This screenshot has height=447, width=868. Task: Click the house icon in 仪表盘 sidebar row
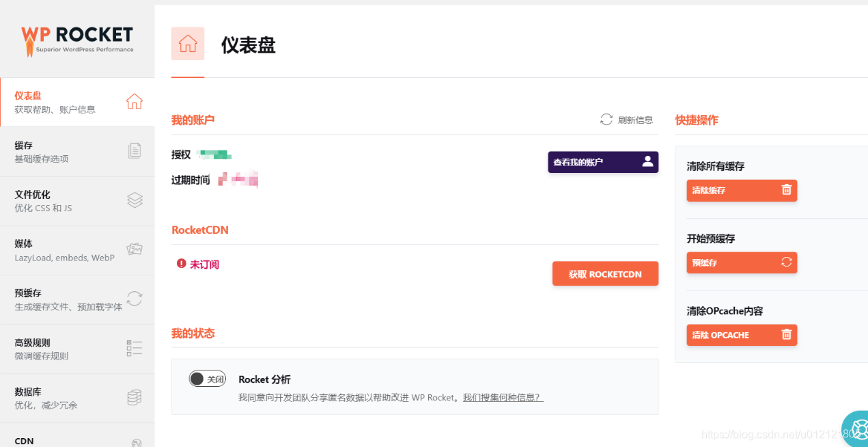click(135, 101)
